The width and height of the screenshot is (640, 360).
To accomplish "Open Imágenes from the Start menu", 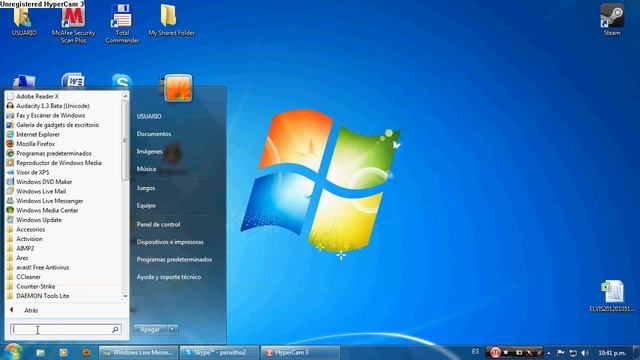I will [x=149, y=151].
